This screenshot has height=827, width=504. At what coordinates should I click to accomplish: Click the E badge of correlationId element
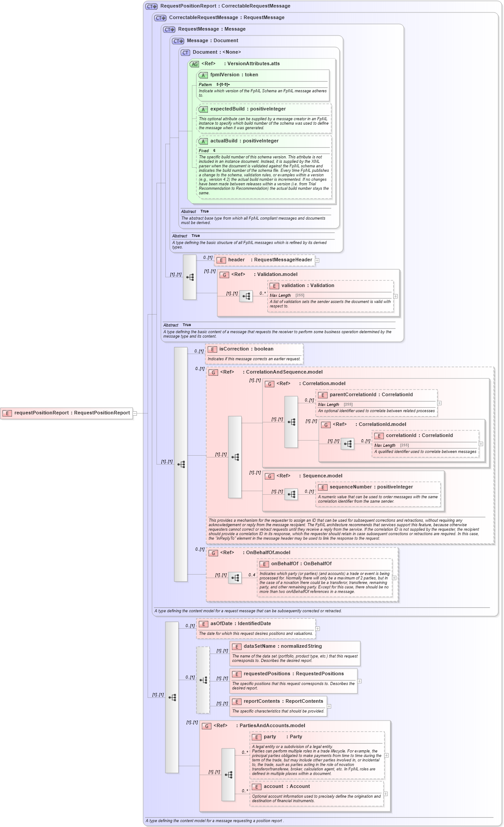(379, 436)
